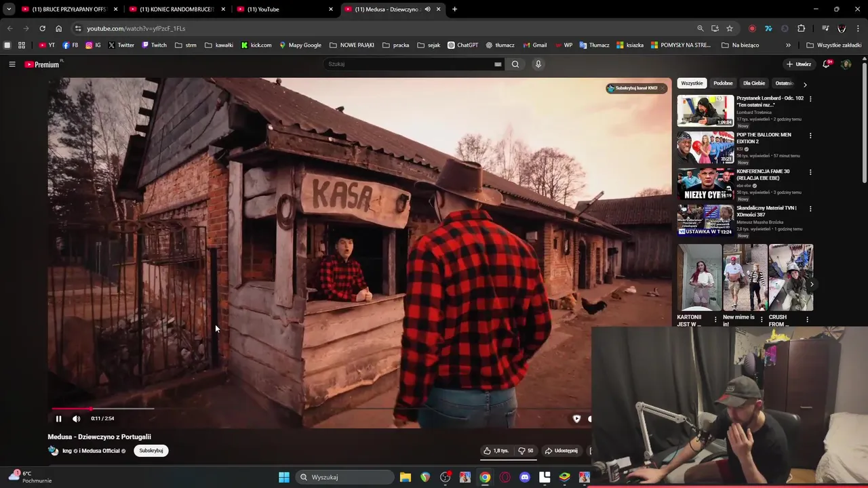
Task: Click the Utwórz create button
Action: 799,64
